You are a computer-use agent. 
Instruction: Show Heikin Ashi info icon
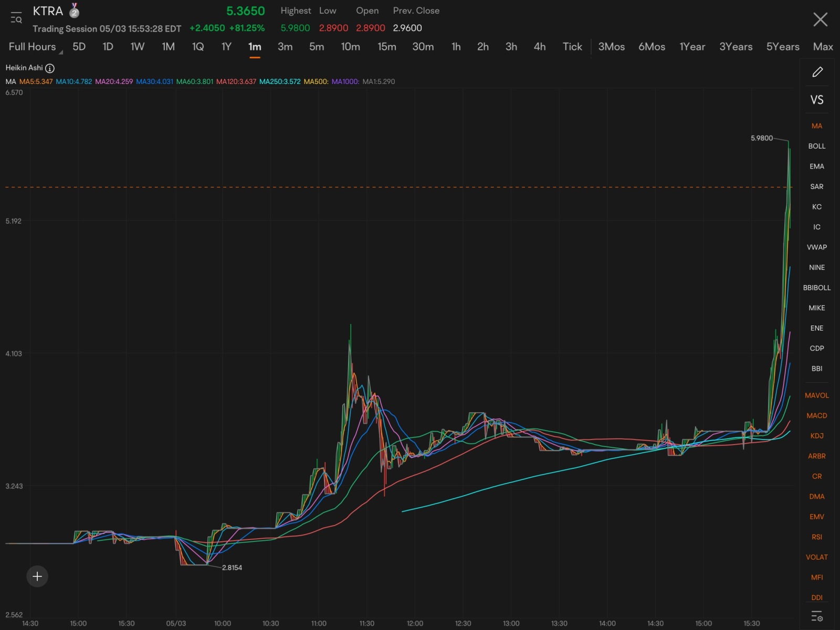pos(50,68)
